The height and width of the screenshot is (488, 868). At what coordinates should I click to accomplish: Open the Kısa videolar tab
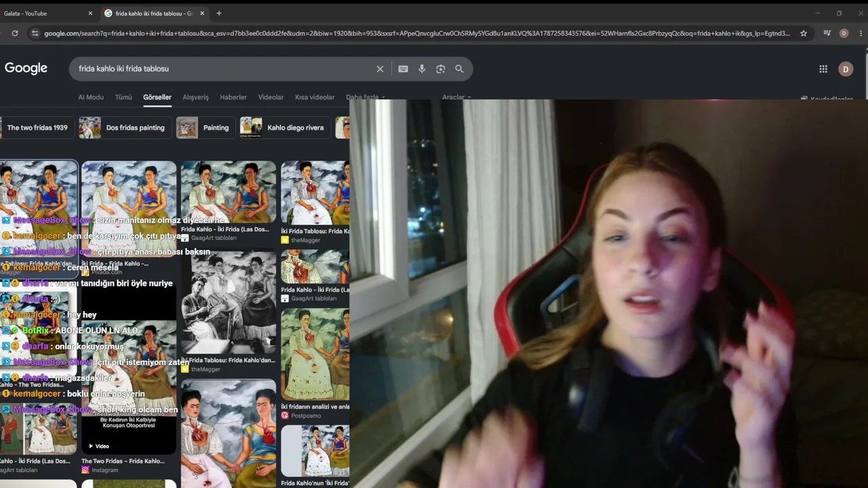coord(315,98)
